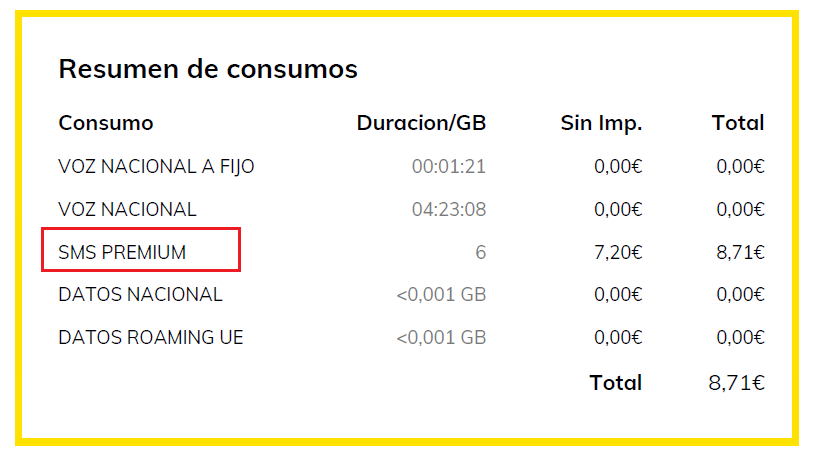Image resolution: width=823 pixels, height=463 pixels.
Task: Click the 'VOZ NACIONAL A FIJO' row label
Action: (156, 167)
